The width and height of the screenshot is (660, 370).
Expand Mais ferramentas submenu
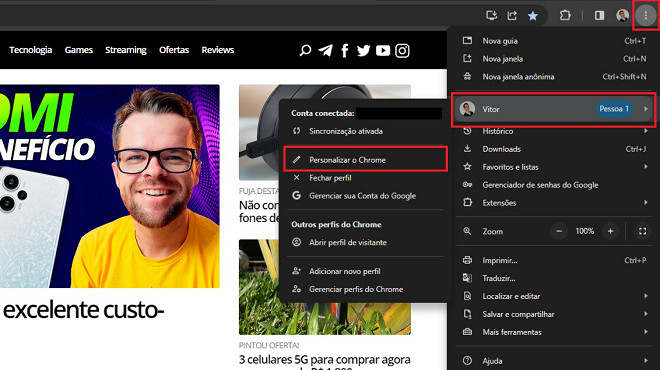pos(554,332)
